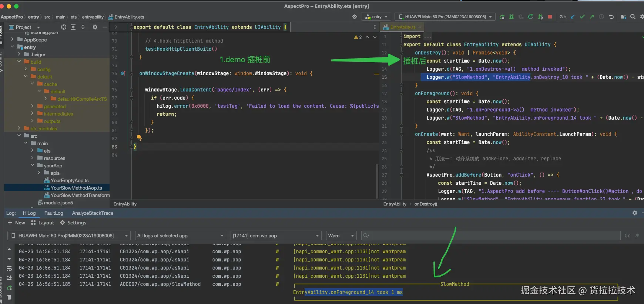The height and width of the screenshot is (304, 644).
Task: Click the Layout button in log panel
Action: [x=43, y=223]
